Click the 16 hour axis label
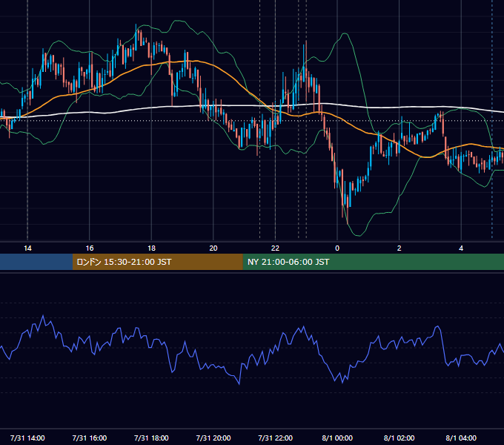This screenshot has height=445, width=504. [x=90, y=248]
